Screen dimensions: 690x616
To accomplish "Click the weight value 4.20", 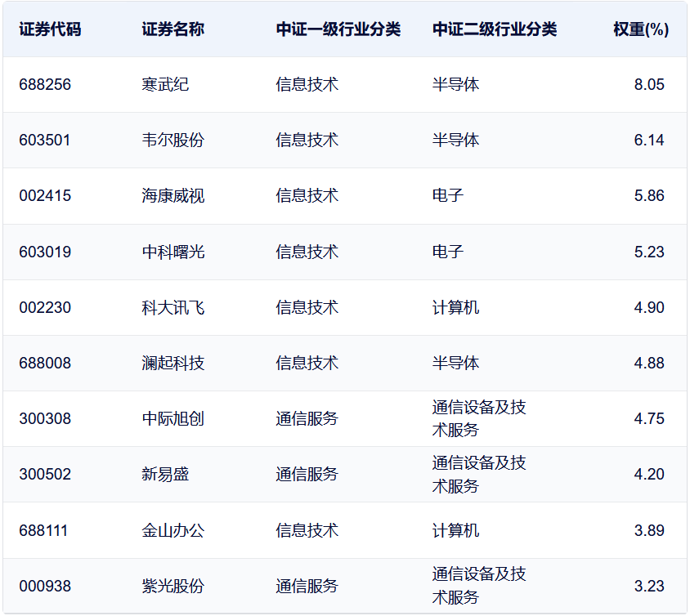I will click(649, 475).
